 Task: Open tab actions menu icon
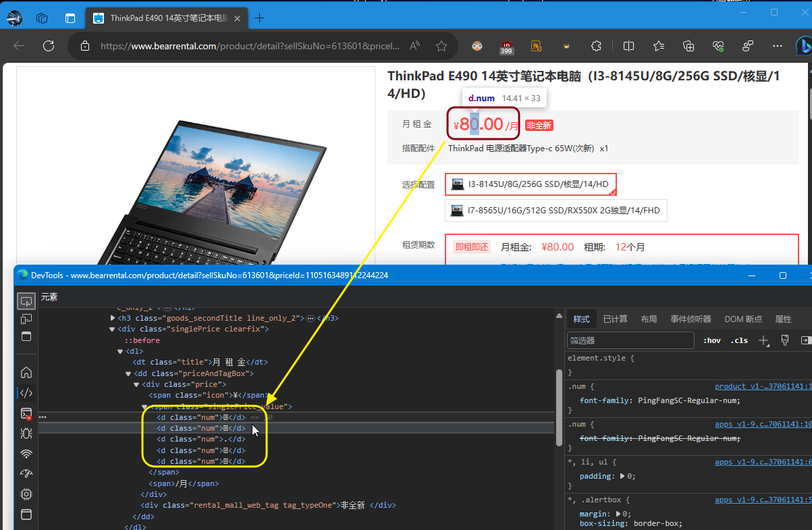pos(70,18)
